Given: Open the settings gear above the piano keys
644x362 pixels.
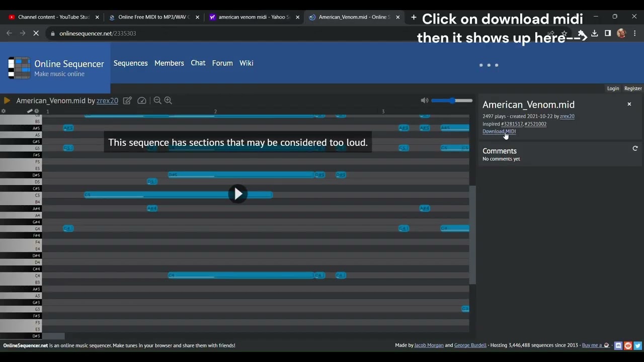Looking at the screenshot, I should 4,111.
